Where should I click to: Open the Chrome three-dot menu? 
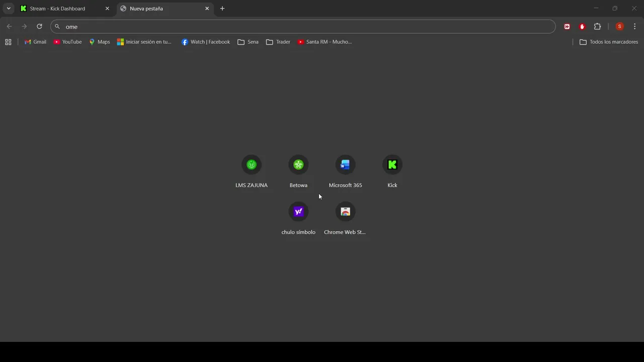coord(634,27)
